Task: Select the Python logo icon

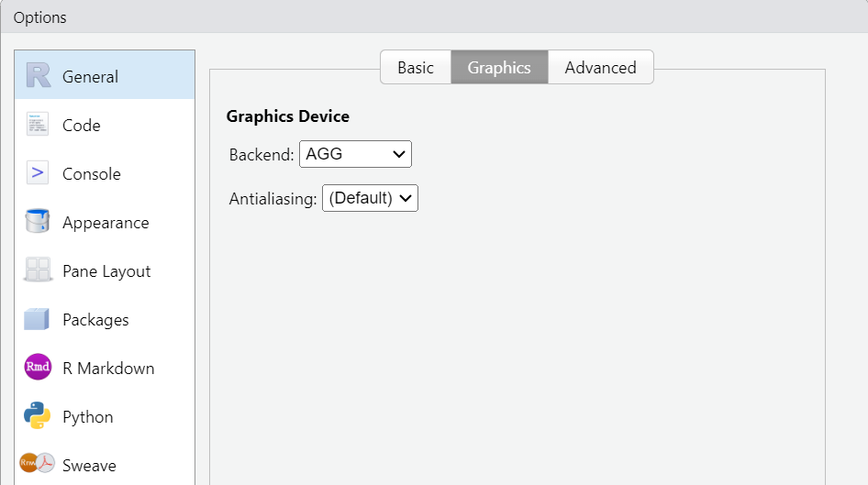Action: pyautogui.click(x=37, y=415)
